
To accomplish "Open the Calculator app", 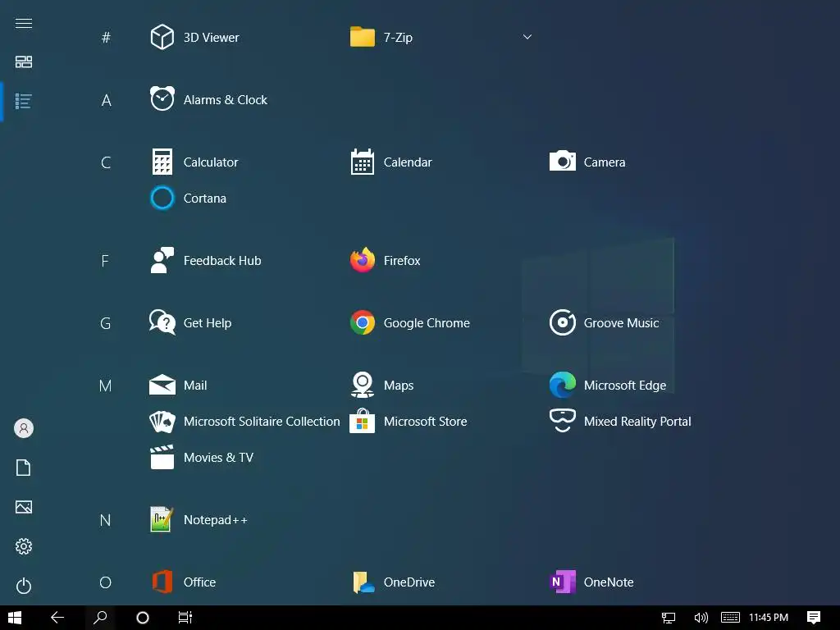I will click(194, 162).
